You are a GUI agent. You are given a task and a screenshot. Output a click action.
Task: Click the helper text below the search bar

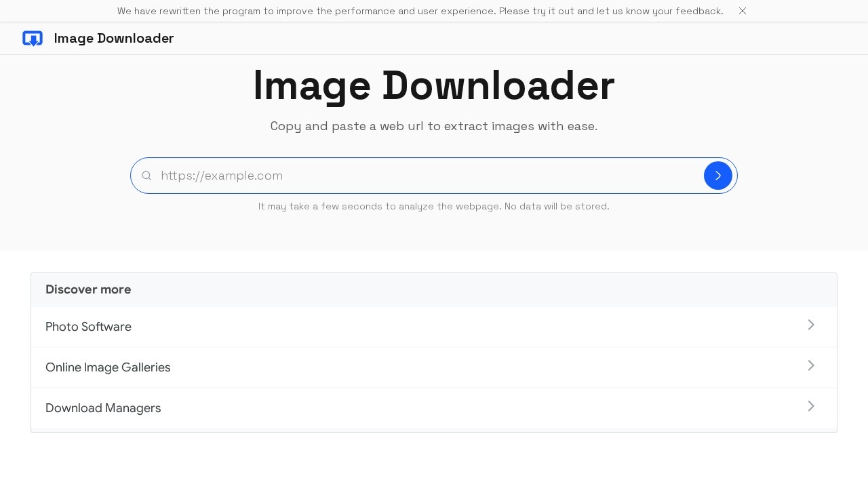(434, 206)
